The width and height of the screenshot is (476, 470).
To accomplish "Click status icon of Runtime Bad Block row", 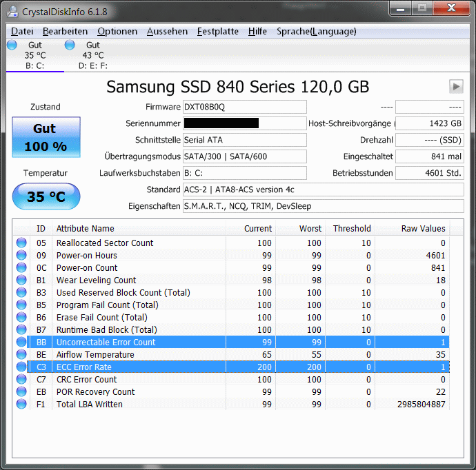I will pyautogui.click(x=21, y=329).
